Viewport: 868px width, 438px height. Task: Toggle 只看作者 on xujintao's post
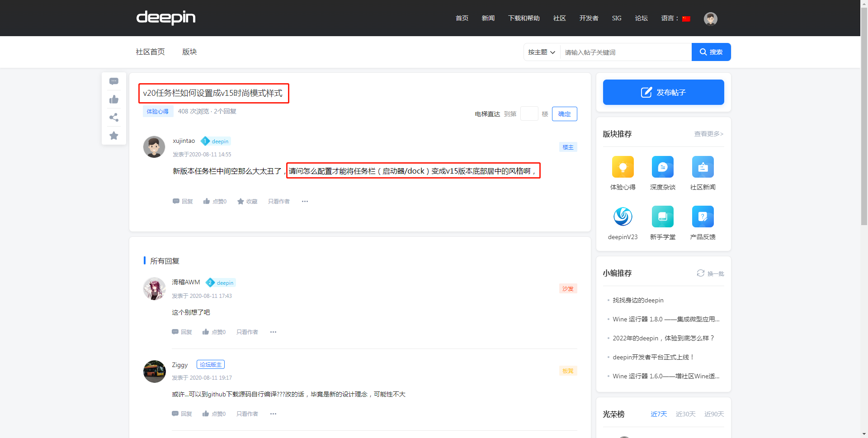278,202
